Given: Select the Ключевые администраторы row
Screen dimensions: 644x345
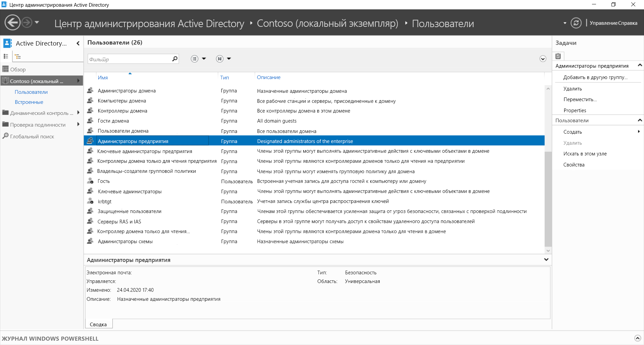Looking at the screenshot, I should pos(314,191).
